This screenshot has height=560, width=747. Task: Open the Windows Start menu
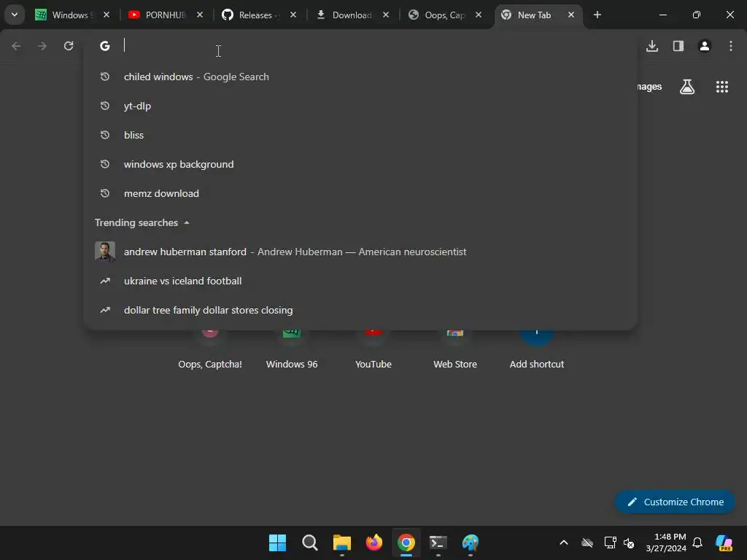pos(277,542)
